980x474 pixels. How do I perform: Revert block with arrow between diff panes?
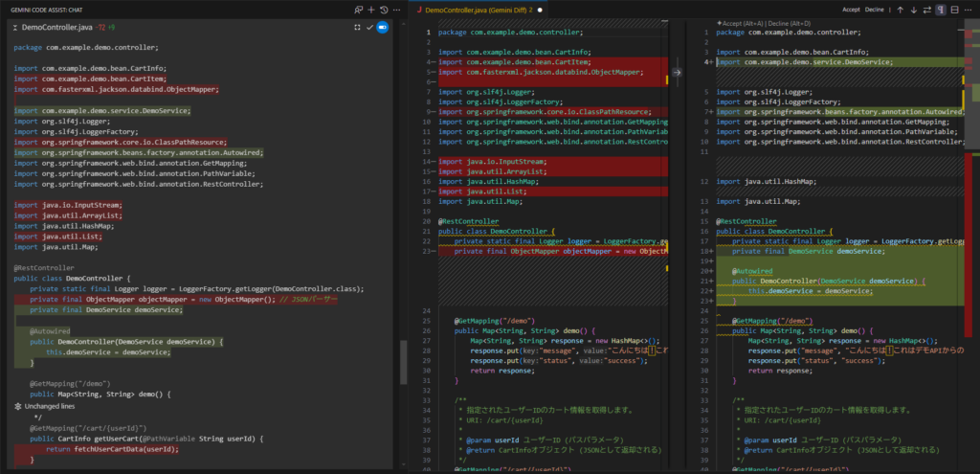coord(677,73)
